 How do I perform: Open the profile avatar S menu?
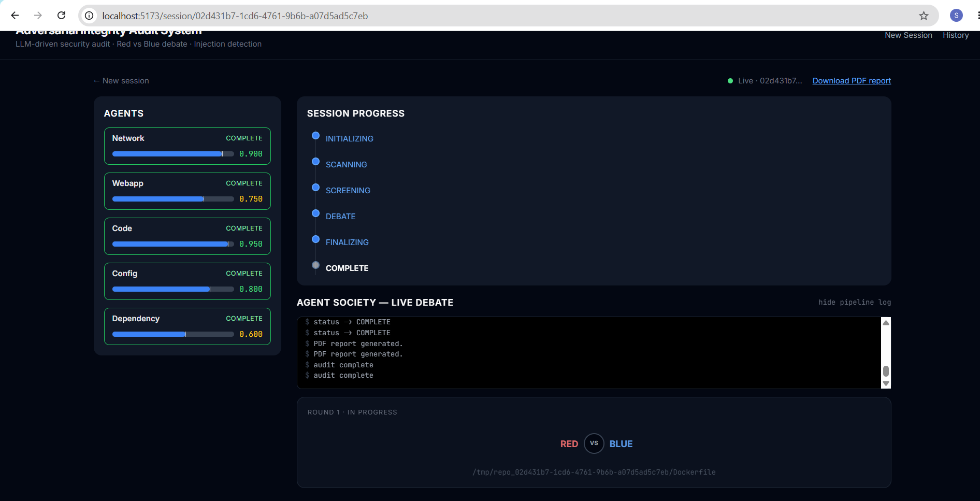pos(956,16)
